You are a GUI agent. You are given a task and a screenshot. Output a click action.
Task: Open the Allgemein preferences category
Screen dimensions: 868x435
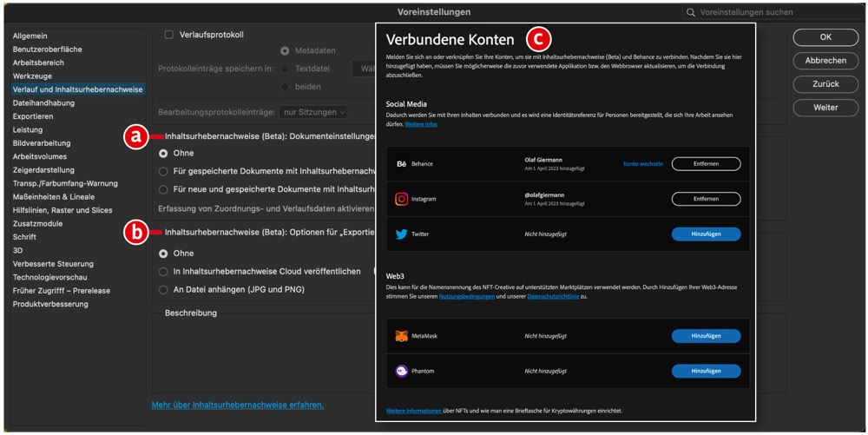click(x=30, y=36)
